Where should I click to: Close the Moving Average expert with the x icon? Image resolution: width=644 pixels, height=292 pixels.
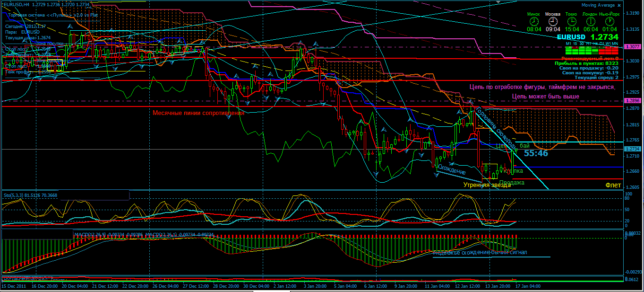click(619, 5)
